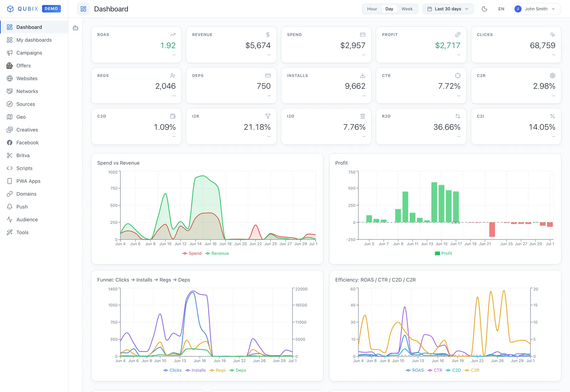Open Dashboard in sidebar

pyautogui.click(x=34, y=27)
